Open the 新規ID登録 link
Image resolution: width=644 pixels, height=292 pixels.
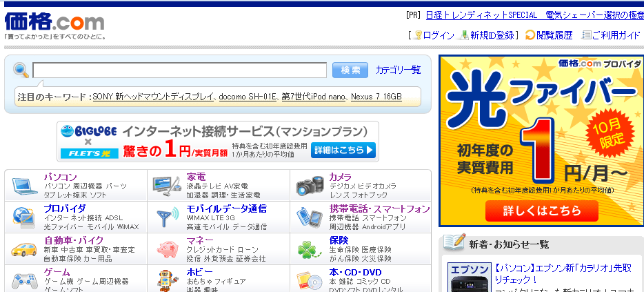(492, 35)
